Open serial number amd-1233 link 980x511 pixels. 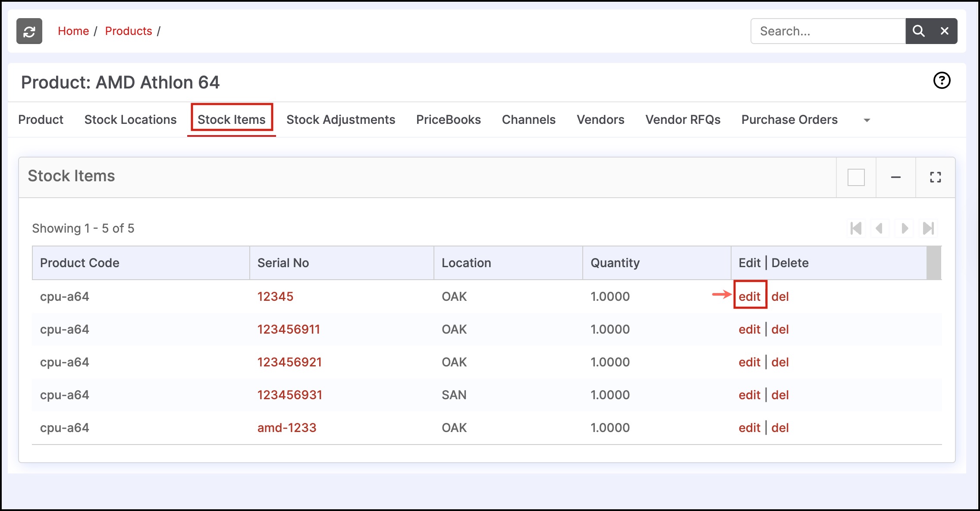tap(287, 428)
